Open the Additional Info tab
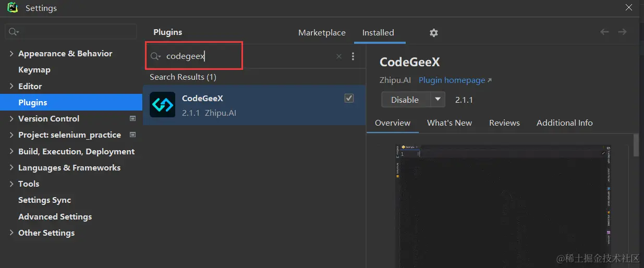 565,123
